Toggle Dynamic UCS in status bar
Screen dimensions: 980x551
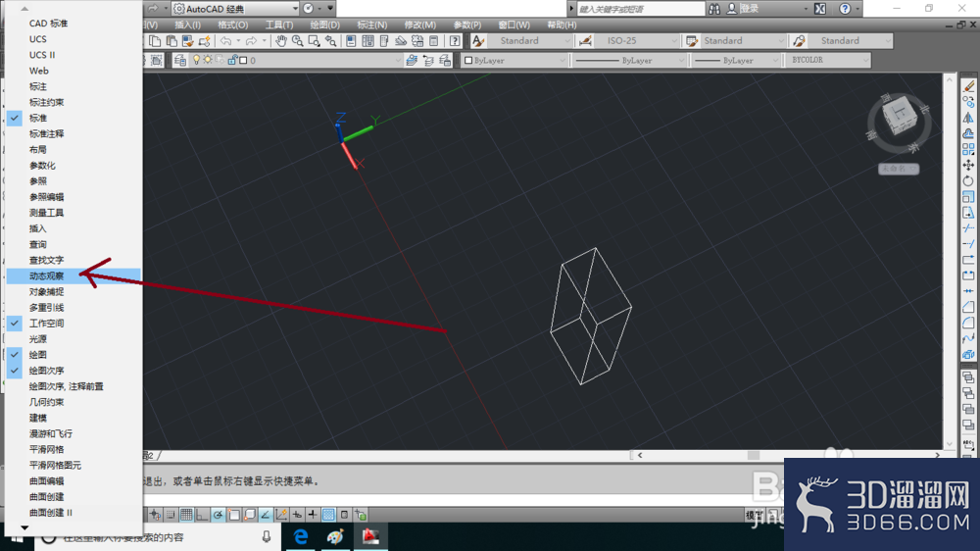tap(281, 515)
